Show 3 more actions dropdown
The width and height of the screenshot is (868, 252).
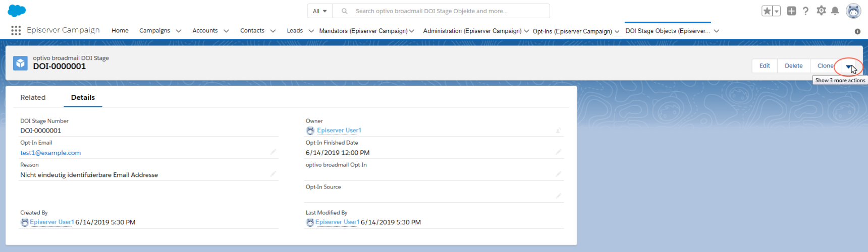[849, 67]
